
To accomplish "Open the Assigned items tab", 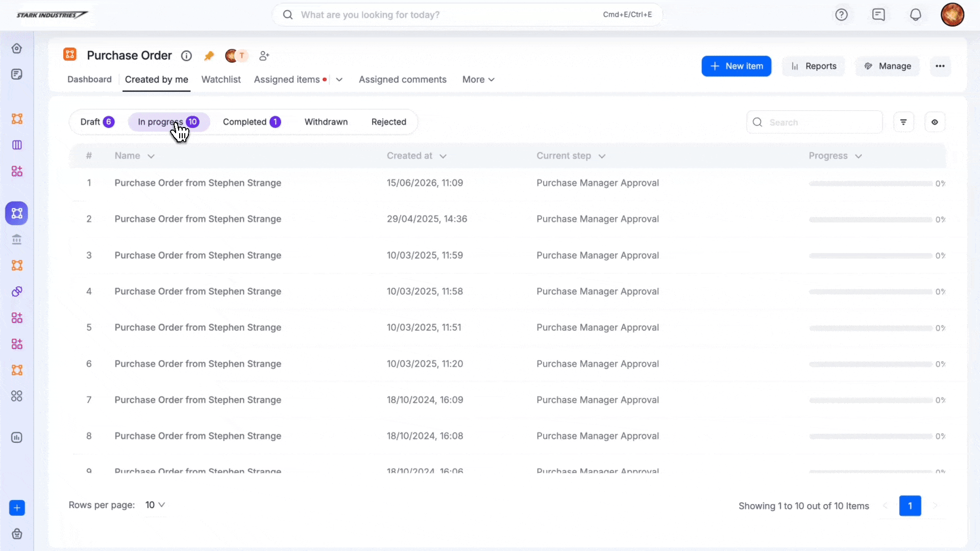I will pyautogui.click(x=287, y=80).
